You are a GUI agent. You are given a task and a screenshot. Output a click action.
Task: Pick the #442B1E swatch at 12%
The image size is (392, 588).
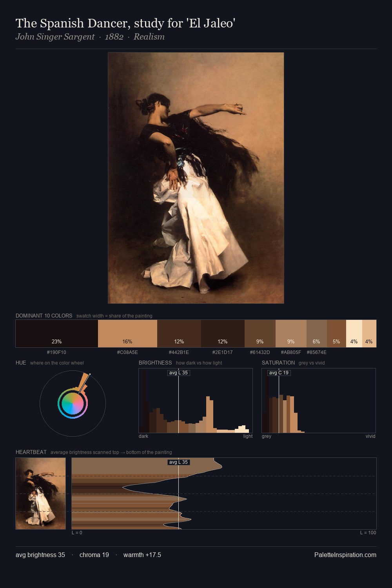(179, 334)
